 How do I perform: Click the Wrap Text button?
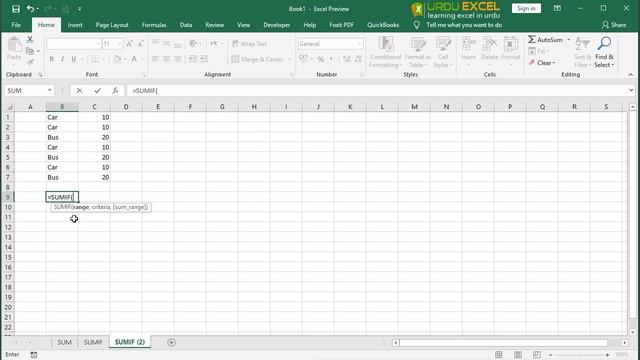[249, 44]
